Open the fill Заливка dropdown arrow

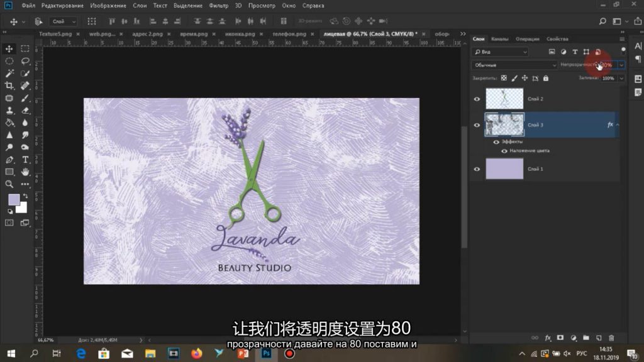621,79
